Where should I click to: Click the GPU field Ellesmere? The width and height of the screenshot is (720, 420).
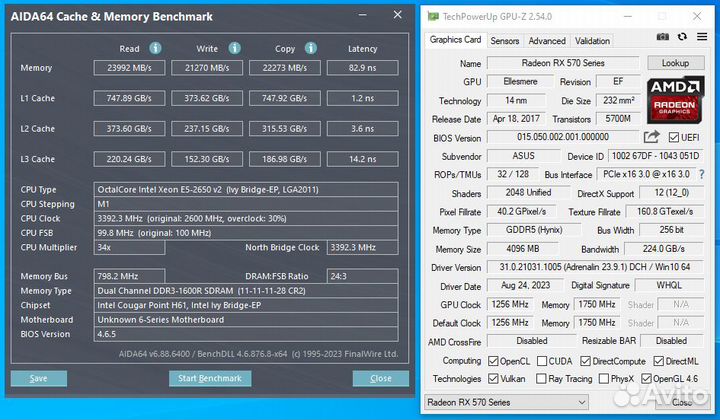[520, 81]
